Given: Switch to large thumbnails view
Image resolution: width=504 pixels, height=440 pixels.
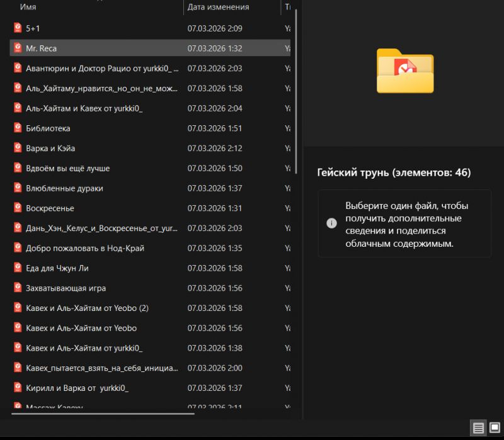Looking at the screenshot, I should [x=495, y=428].
